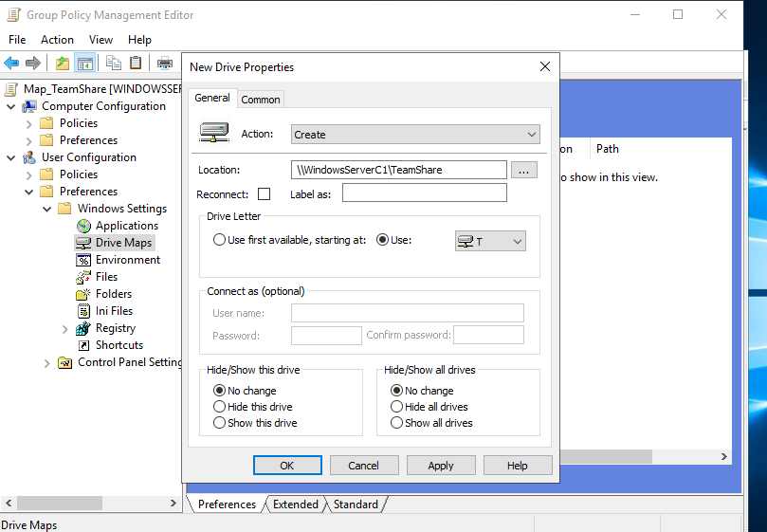Open the File menu
Image resolution: width=767 pixels, height=532 pixels.
[x=17, y=40]
